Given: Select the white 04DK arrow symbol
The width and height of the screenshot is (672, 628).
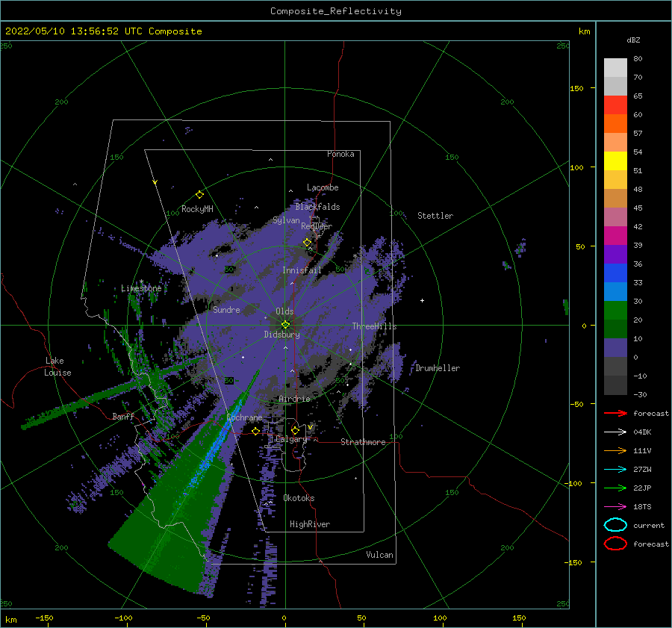Looking at the screenshot, I should (x=615, y=432).
